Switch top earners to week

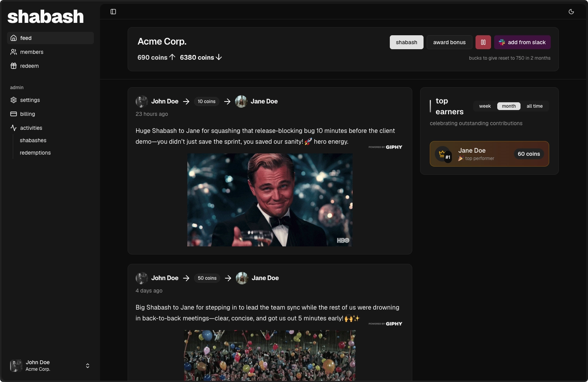pos(485,106)
